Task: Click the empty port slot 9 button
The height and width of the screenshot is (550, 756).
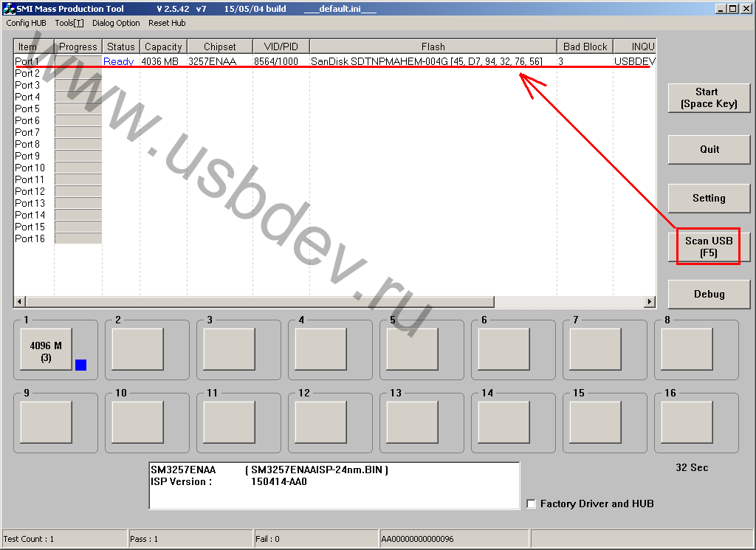Action: [x=46, y=422]
